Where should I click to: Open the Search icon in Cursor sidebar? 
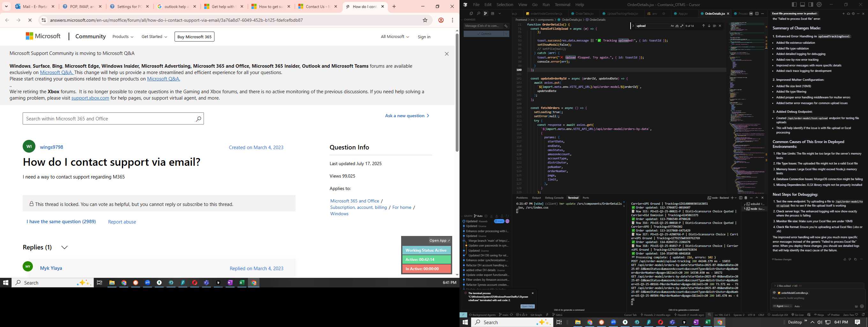pos(478,13)
